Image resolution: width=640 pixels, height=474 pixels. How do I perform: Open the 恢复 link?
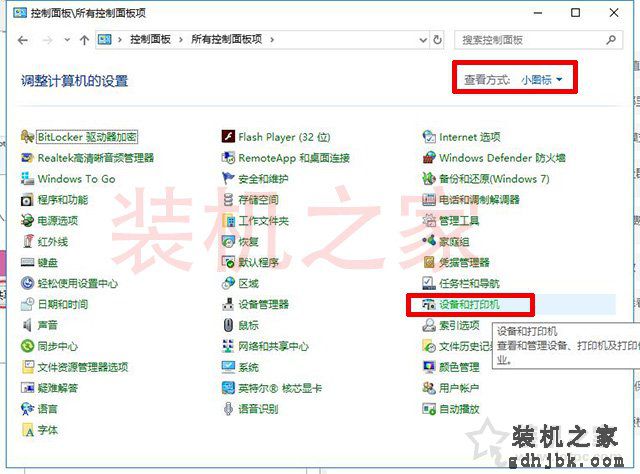point(248,241)
